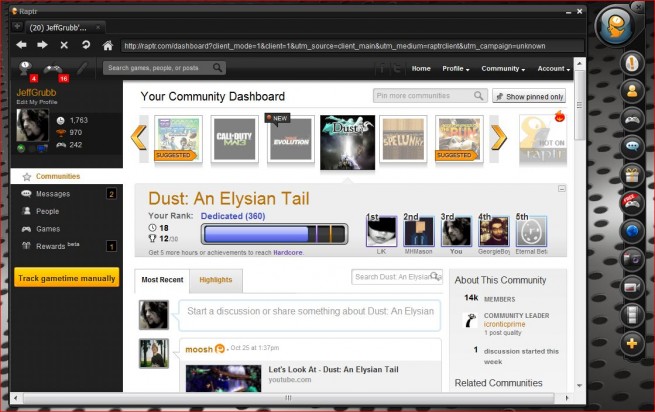Image resolution: width=655 pixels, height=412 pixels.
Task: Click the Raptr mascot logo orb
Action: [x=616, y=26]
